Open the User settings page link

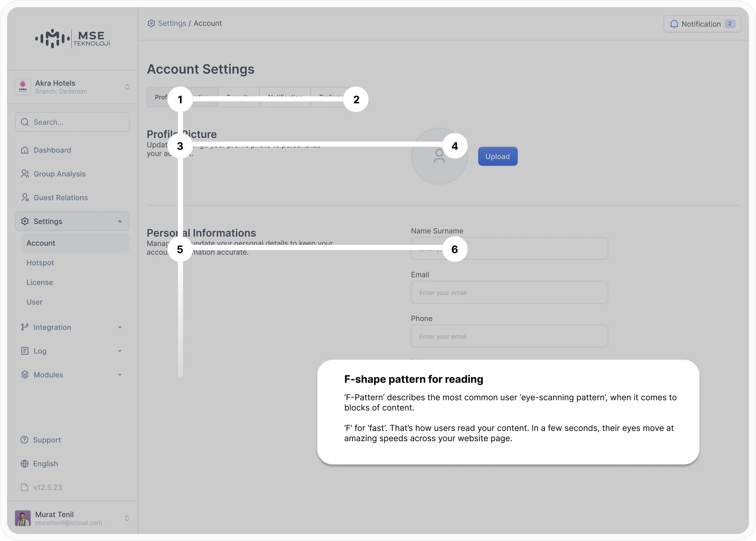pos(34,302)
